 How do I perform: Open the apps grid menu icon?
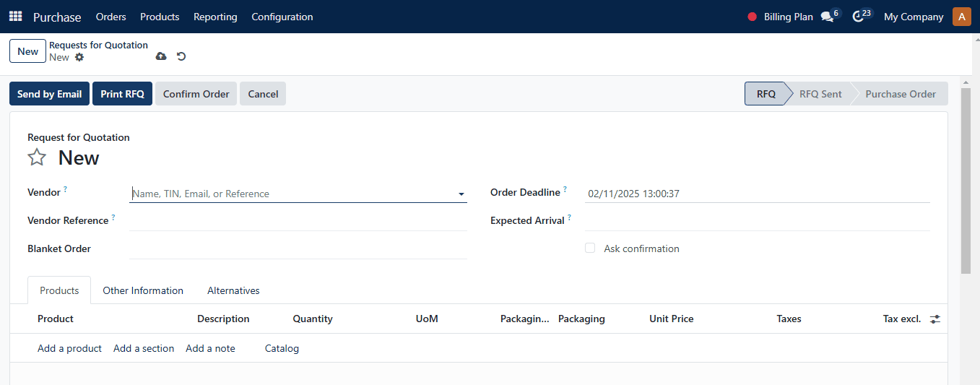click(x=15, y=16)
